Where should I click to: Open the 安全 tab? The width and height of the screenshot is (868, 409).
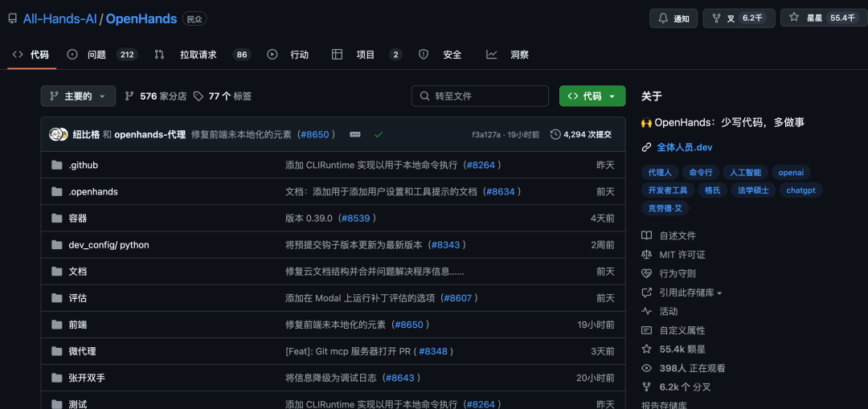440,54
